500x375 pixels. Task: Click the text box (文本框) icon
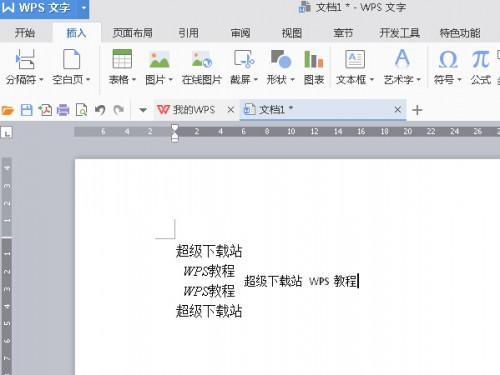coord(355,59)
